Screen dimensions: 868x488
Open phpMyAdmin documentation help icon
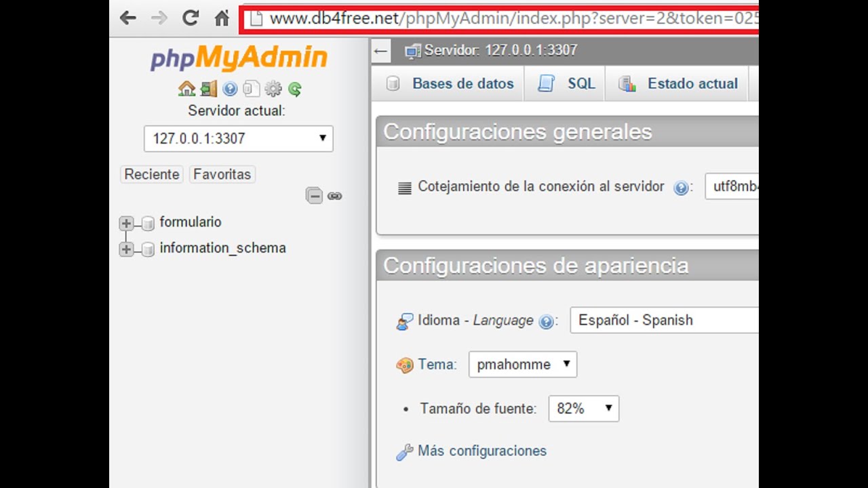point(230,89)
